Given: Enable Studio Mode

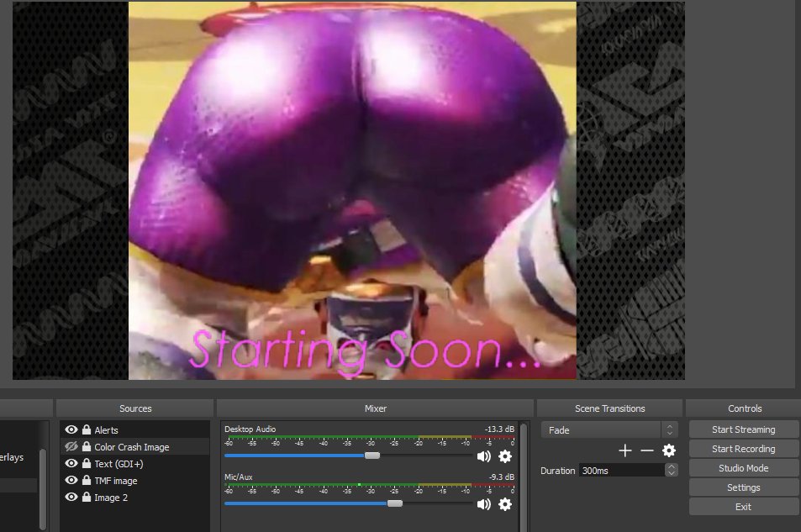Looking at the screenshot, I should (x=743, y=468).
